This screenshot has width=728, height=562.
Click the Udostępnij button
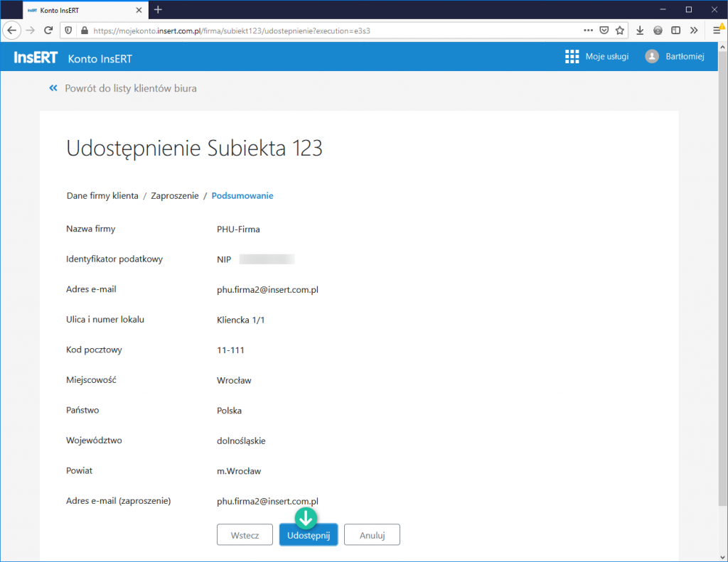pyautogui.click(x=309, y=535)
